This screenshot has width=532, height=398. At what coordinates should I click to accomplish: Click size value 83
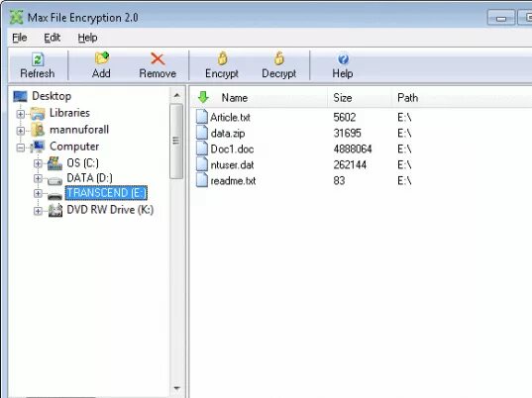pyautogui.click(x=339, y=181)
